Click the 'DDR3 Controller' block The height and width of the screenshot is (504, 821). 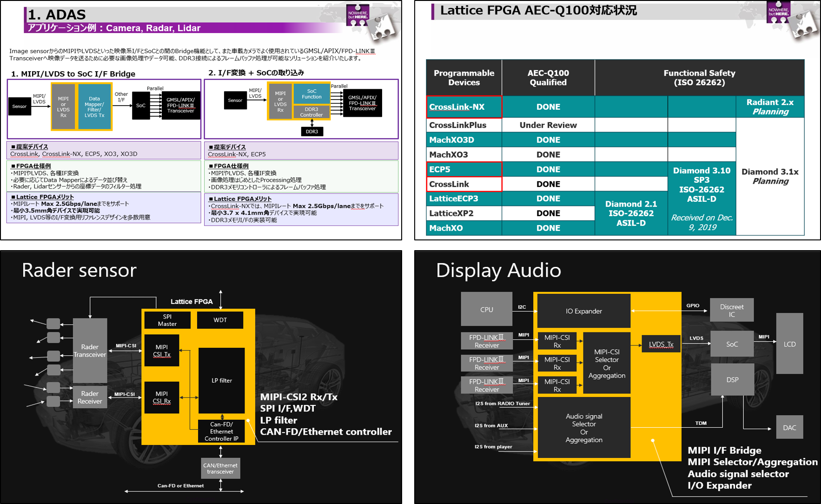(x=311, y=112)
